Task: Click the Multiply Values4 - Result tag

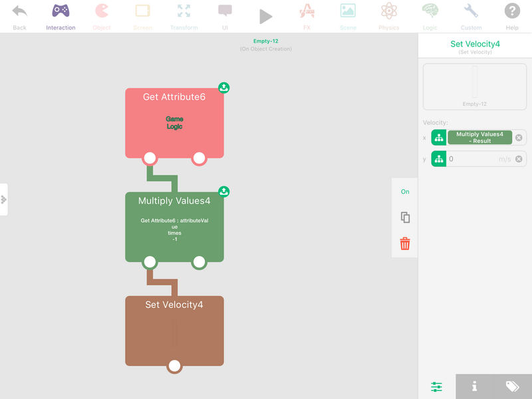Action: (479, 138)
